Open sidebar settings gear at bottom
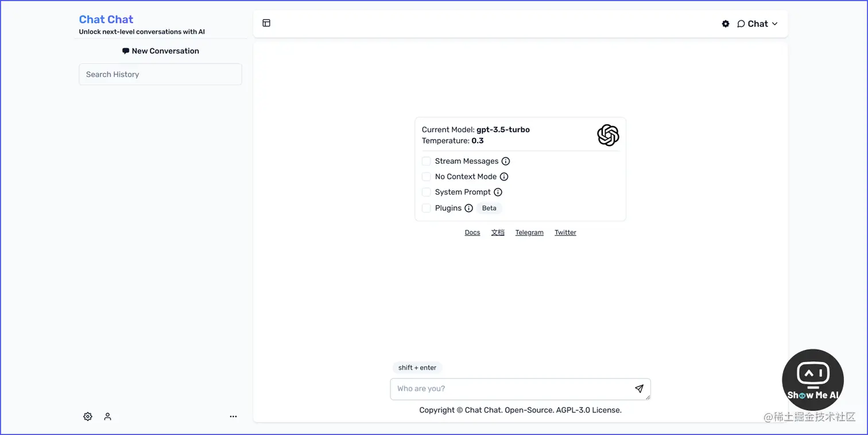The image size is (868, 435). [x=88, y=417]
